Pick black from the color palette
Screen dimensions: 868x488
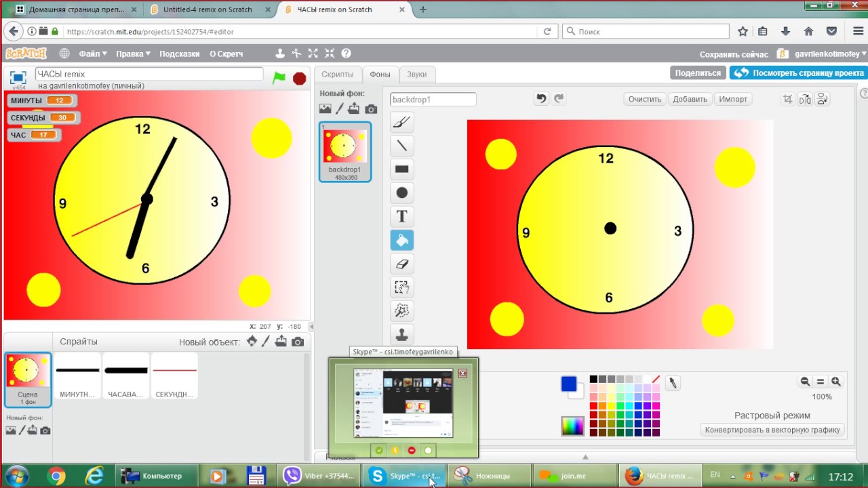(593, 380)
